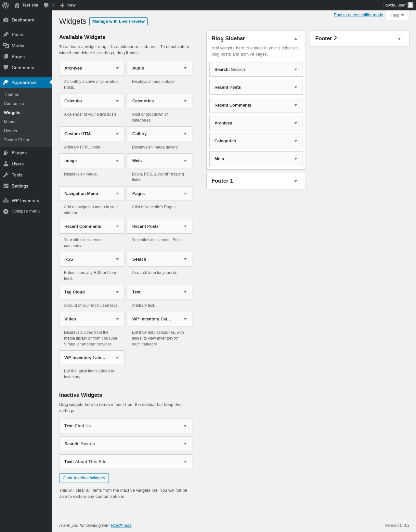
Task: Expand the Footer 2 widget area
Action: tap(399, 39)
